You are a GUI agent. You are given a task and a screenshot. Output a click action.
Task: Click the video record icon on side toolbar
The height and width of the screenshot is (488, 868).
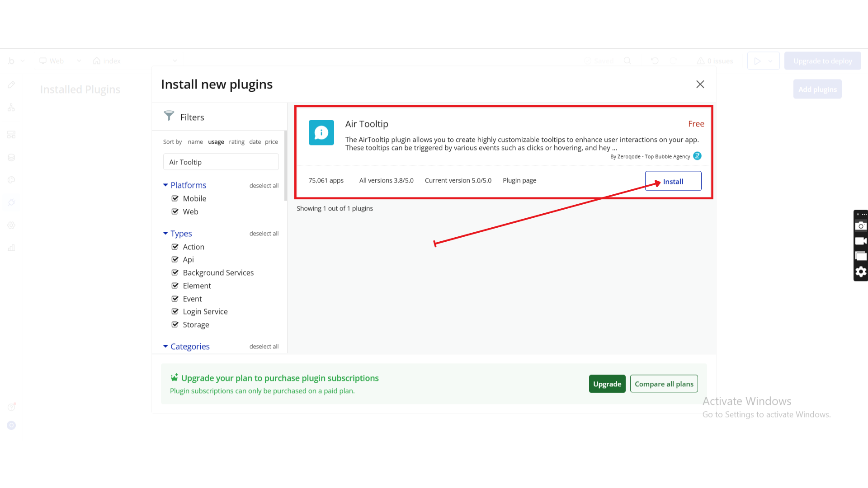(x=861, y=241)
